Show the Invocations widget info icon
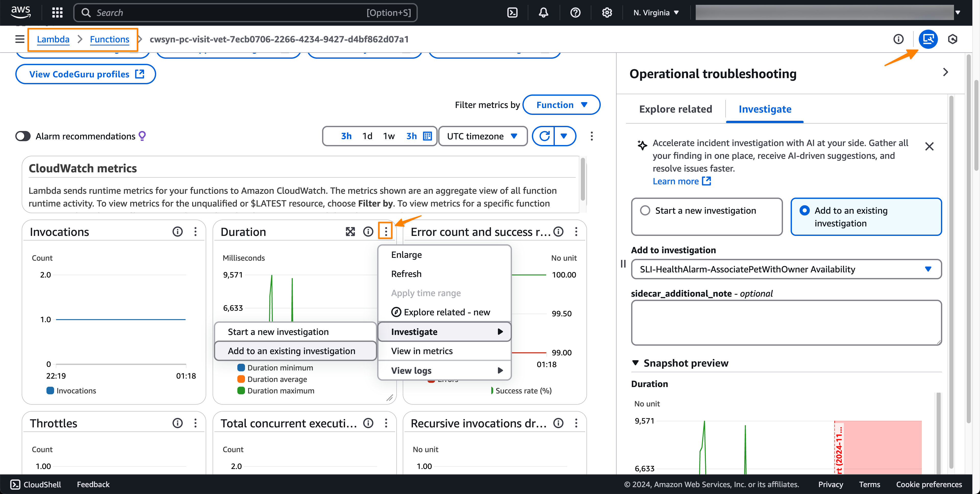Viewport: 980px width, 494px height. 177,231
